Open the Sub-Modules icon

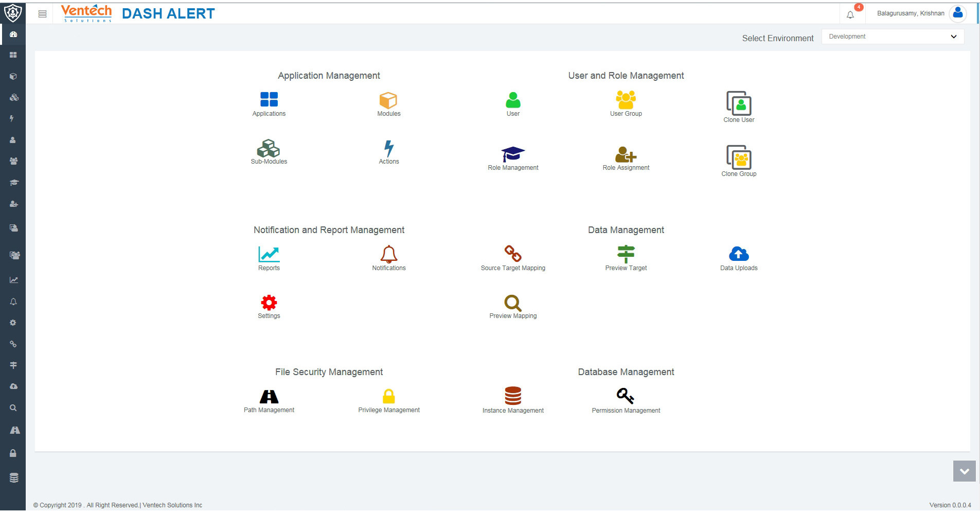click(269, 148)
